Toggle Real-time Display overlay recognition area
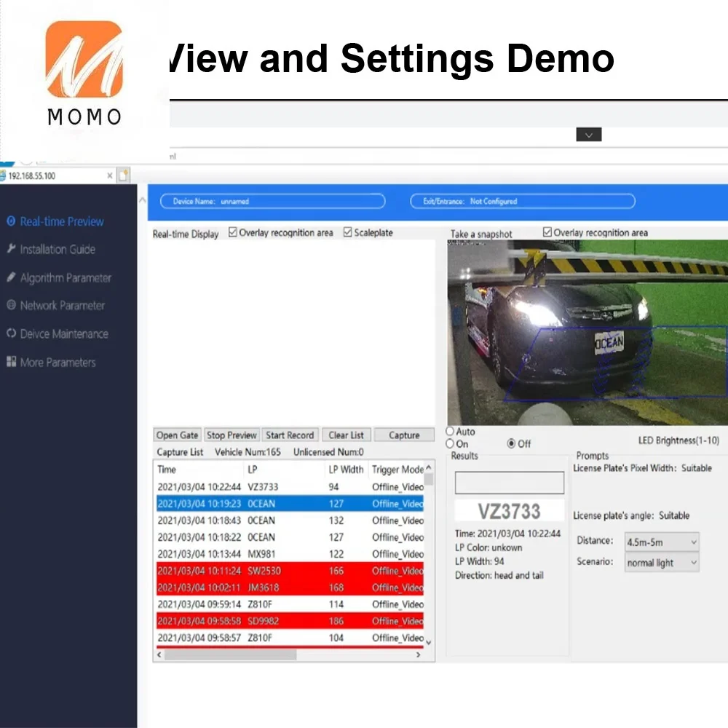The height and width of the screenshot is (728, 728). [x=233, y=232]
